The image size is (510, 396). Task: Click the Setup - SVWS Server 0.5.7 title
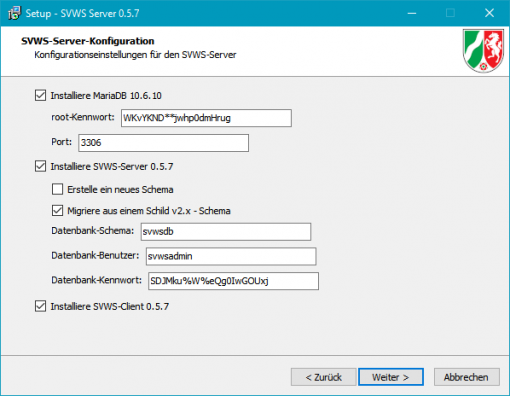click(x=82, y=13)
